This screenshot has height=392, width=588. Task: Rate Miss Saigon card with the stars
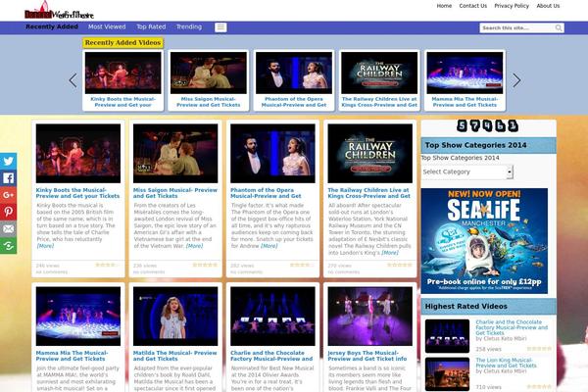point(205,265)
